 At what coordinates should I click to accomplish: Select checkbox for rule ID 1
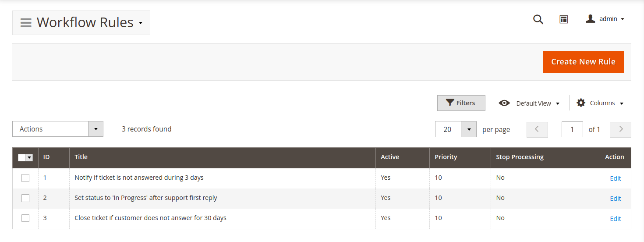(25, 178)
